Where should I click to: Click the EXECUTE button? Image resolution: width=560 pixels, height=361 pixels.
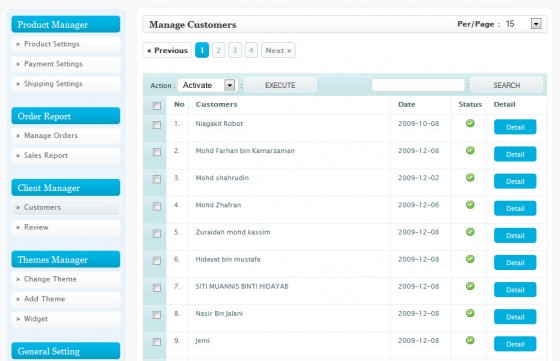tap(280, 85)
